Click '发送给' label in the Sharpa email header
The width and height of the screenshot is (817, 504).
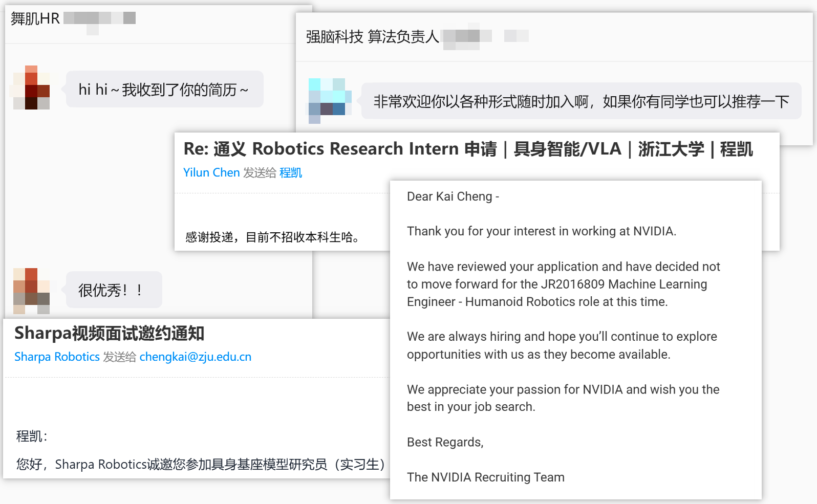(x=120, y=357)
